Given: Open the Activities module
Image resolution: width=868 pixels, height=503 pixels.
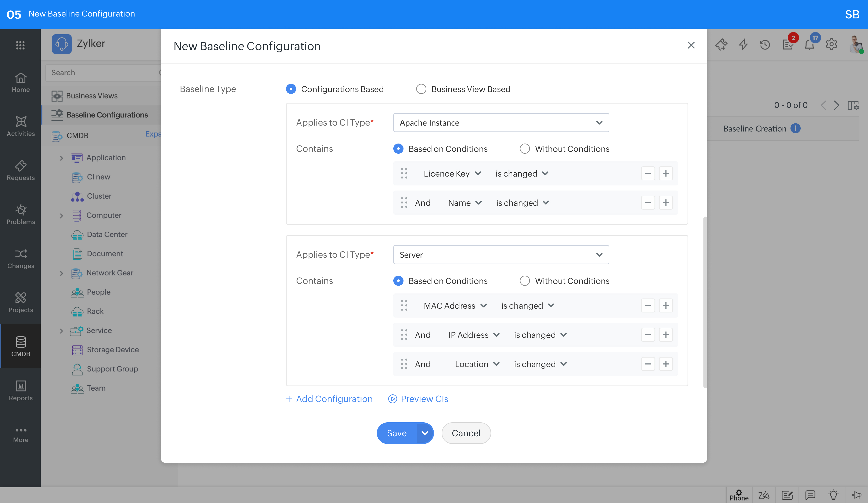Looking at the screenshot, I should pyautogui.click(x=21, y=126).
